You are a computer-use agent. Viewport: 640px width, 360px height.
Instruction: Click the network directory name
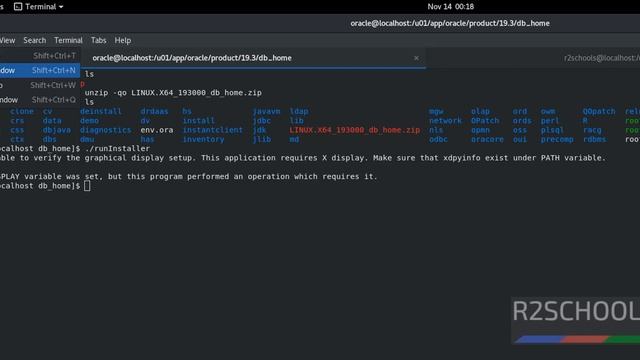(x=445, y=120)
